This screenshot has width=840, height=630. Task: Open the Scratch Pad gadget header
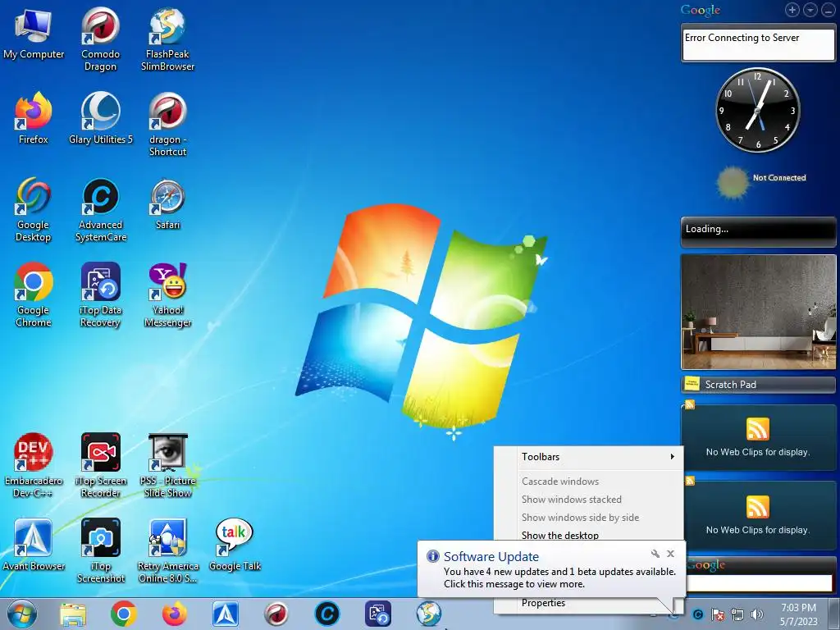click(758, 385)
